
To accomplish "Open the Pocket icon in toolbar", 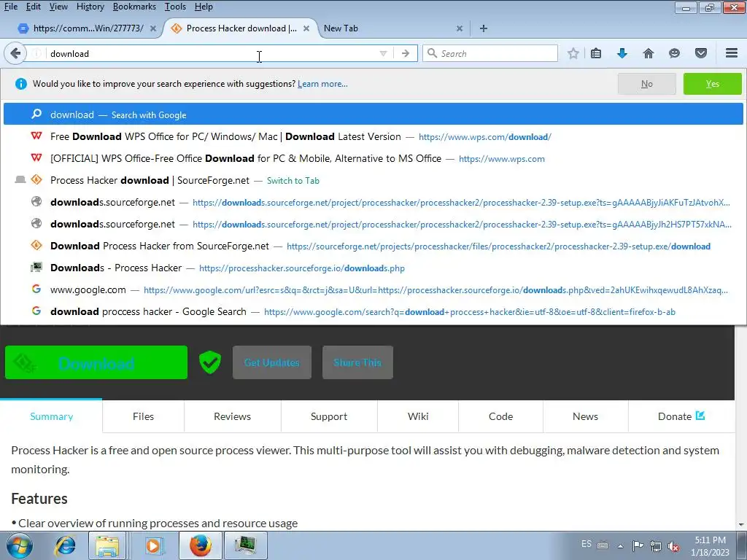I will [x=701, y=53].
